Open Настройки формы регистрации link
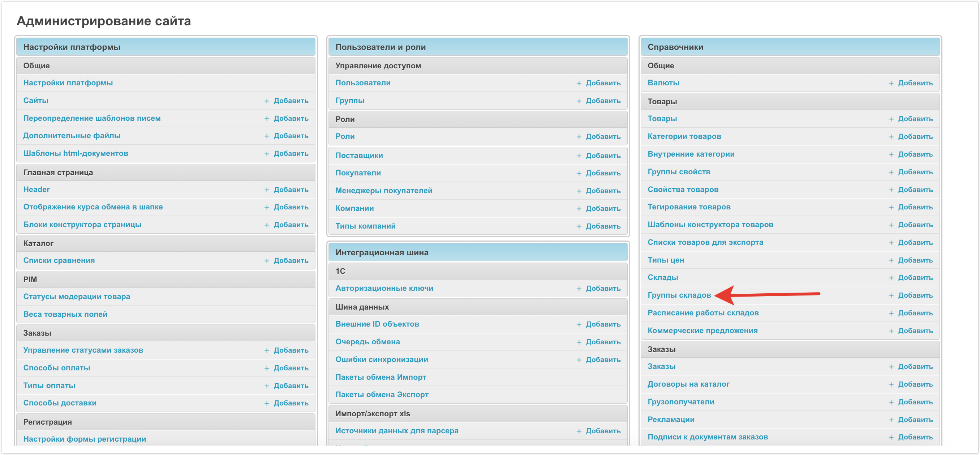 85,439
